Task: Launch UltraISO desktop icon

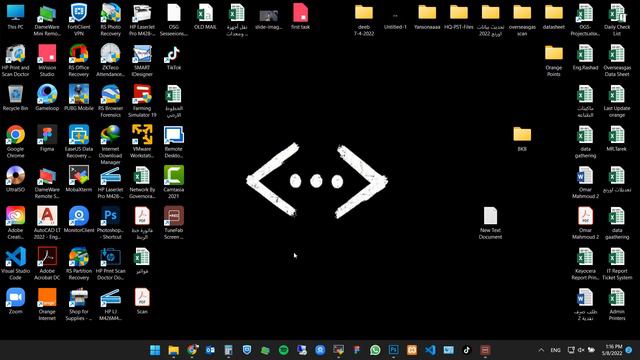Action: 16,180
